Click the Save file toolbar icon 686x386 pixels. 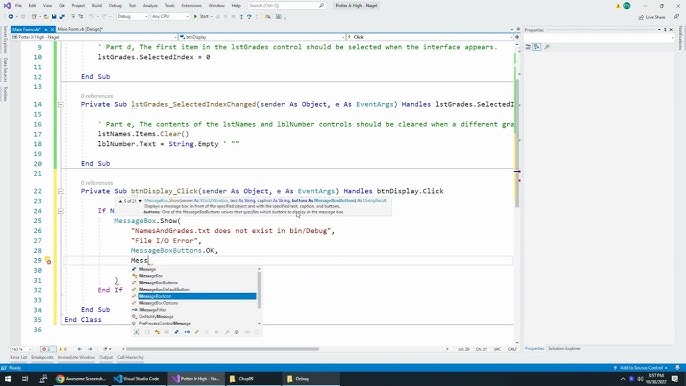(x=54, y=17)
